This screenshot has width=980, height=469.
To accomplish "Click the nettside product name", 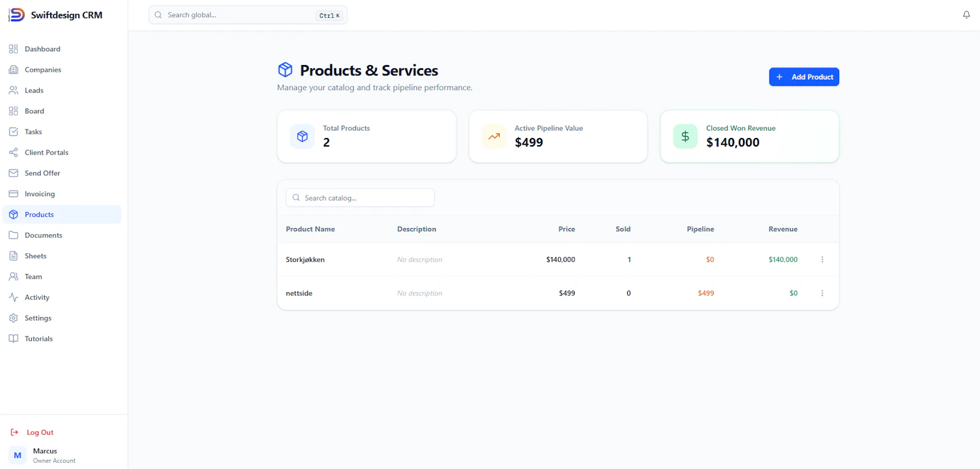I will coord(299,293).
